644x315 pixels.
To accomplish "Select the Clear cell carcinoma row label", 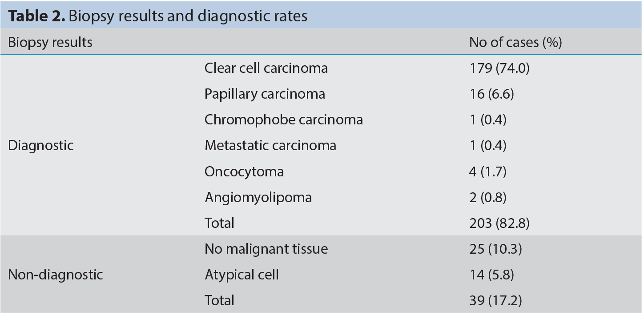I will point(266,68).
